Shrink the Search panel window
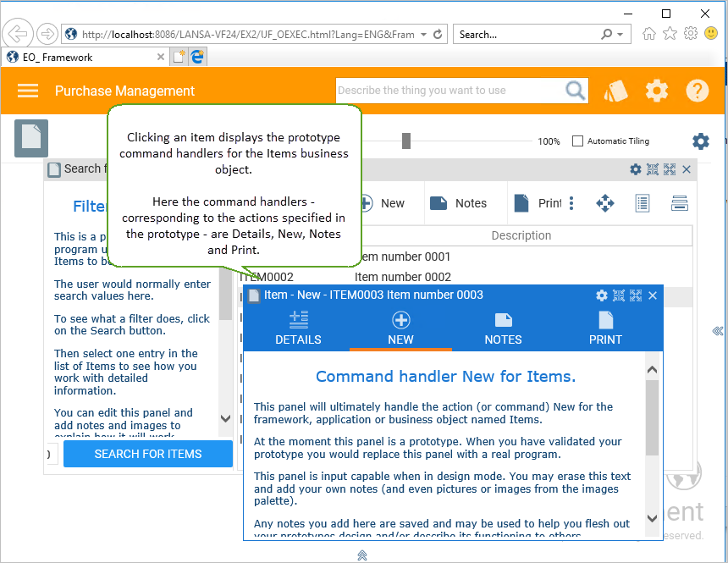The image size is (728, 563). point(653,169)
